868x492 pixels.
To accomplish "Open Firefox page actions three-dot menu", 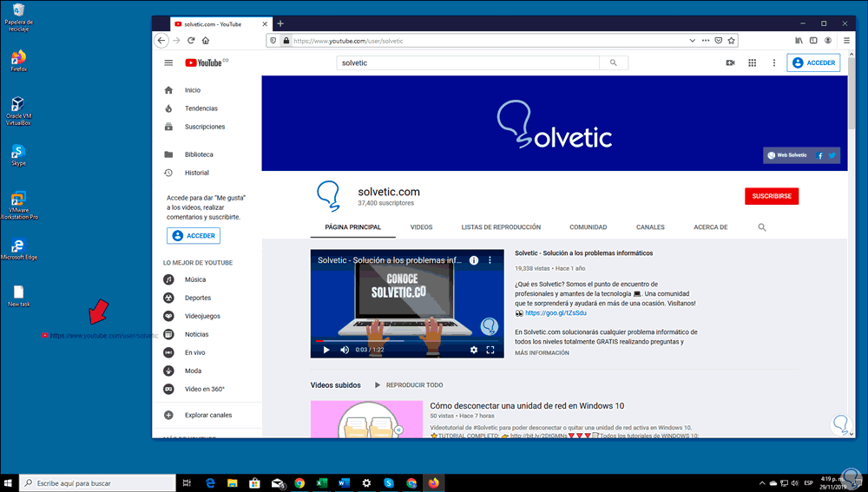I will [x=705, y=41].
